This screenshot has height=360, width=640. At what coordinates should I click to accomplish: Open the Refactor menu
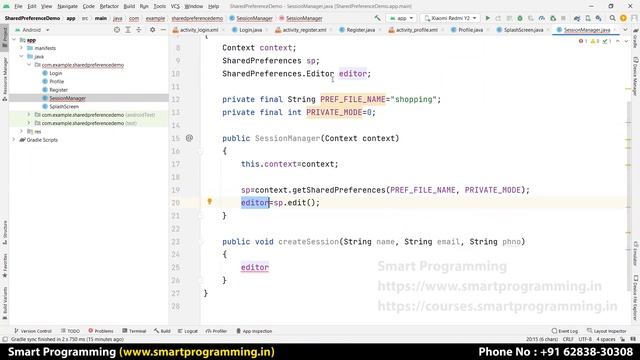tap(109, 6)
